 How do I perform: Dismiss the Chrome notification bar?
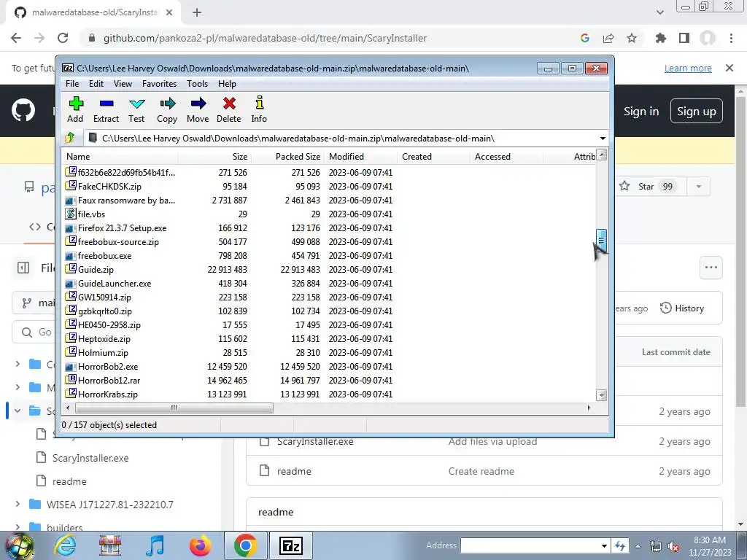coord(729,68)
